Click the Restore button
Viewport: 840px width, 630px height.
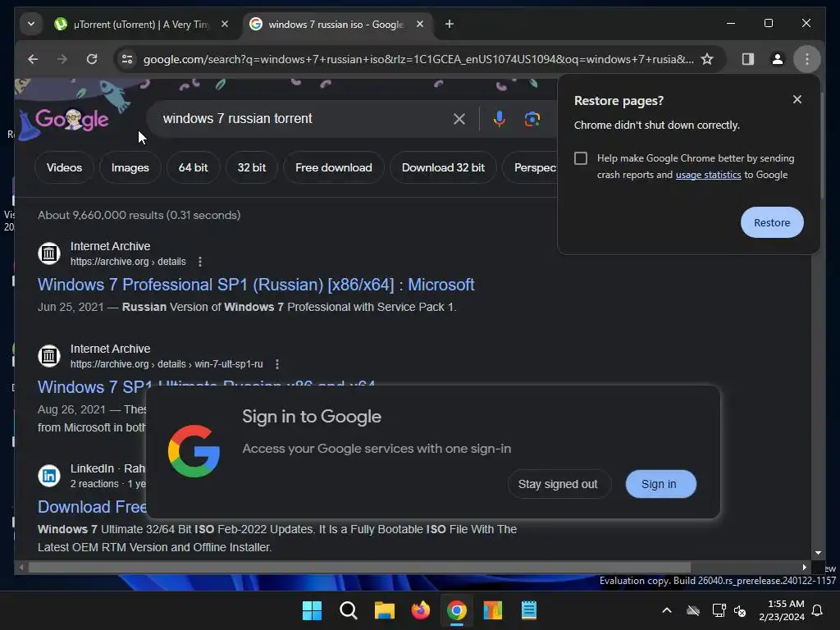coord(772,222)
